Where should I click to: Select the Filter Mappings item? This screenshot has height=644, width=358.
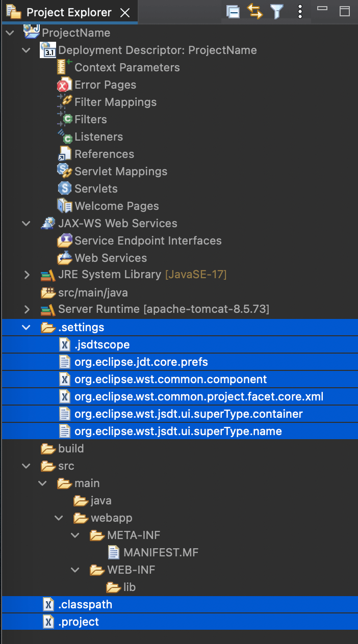107,102
